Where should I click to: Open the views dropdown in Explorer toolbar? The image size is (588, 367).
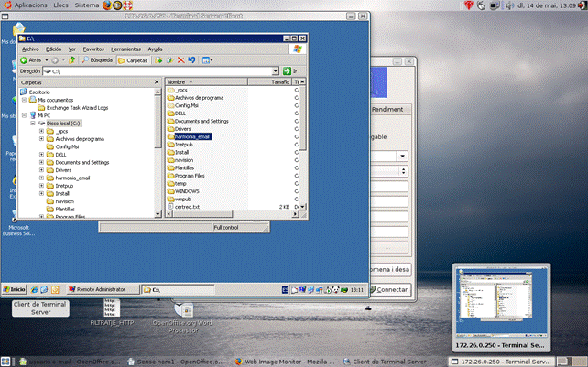pyautogui.click(x=208, y=59)
